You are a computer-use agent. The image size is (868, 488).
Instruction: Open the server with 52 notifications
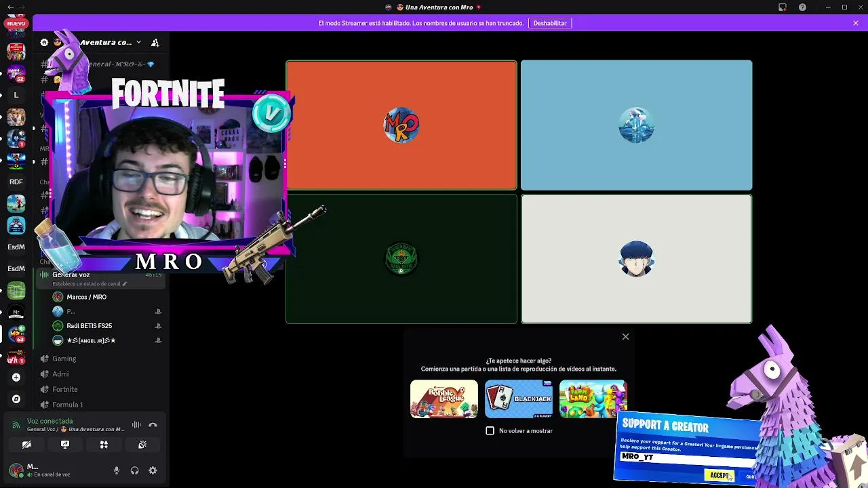pyautogui.click(x=16, y=73)
